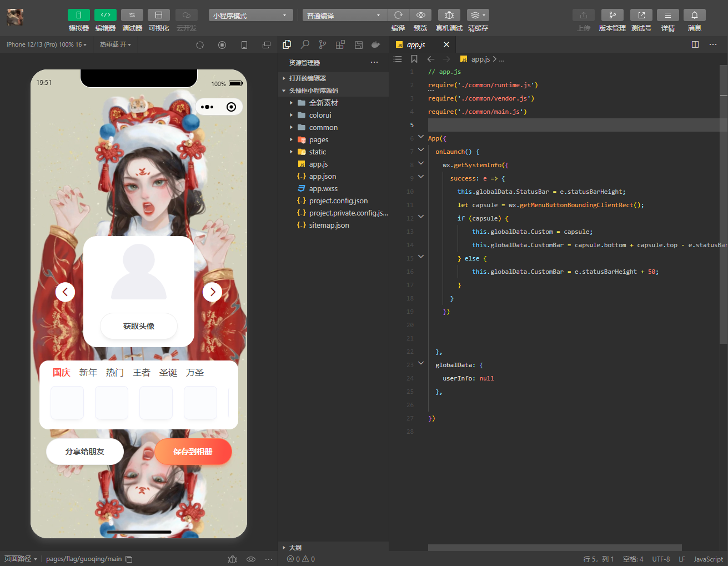Image resolution: width=728 pixels, height=566 pixels.
Task: Toggle the preview eye icon
Action: click(421, 16)
